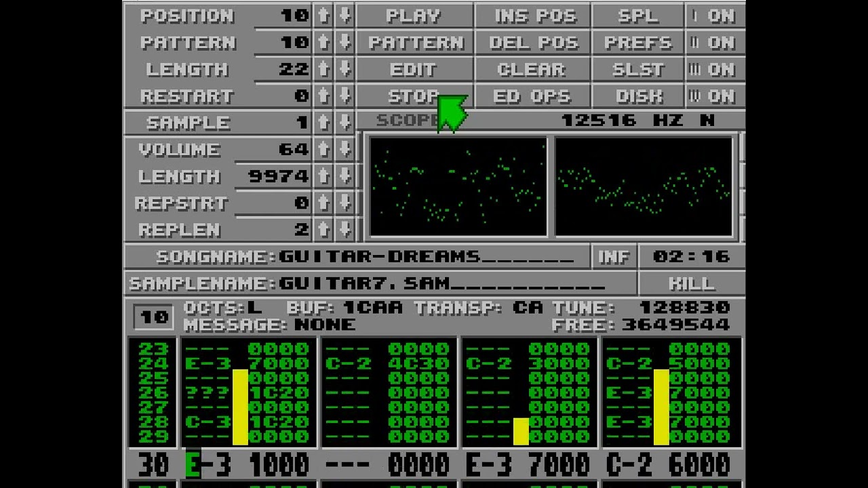Start song playback with PLAY
The image size is (868, 488).
[x=414, y=16]
